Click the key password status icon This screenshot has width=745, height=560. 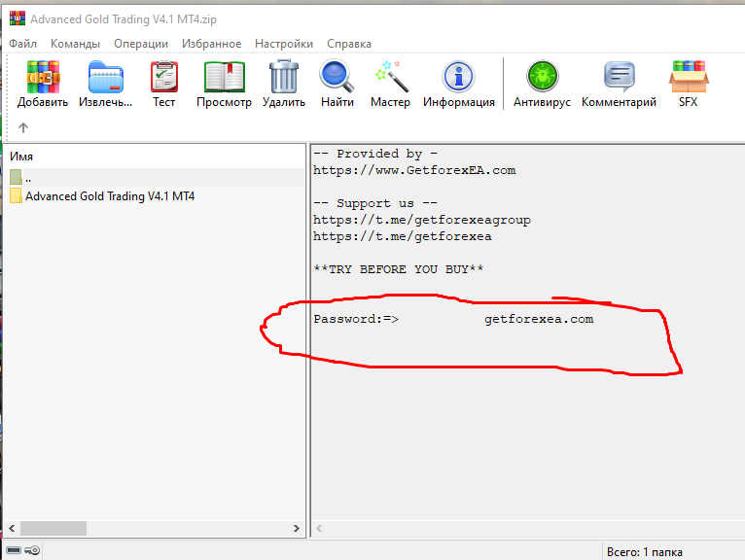pos(32,550)
